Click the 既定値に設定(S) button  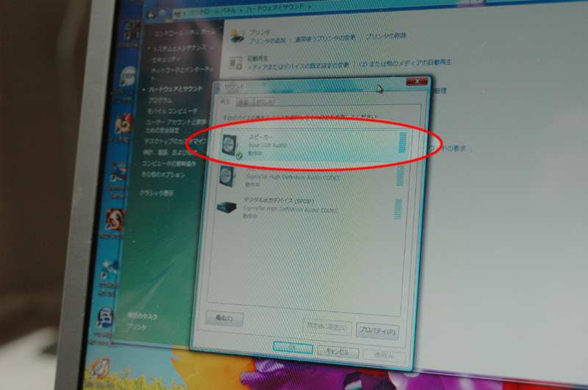tap(327, 327)
